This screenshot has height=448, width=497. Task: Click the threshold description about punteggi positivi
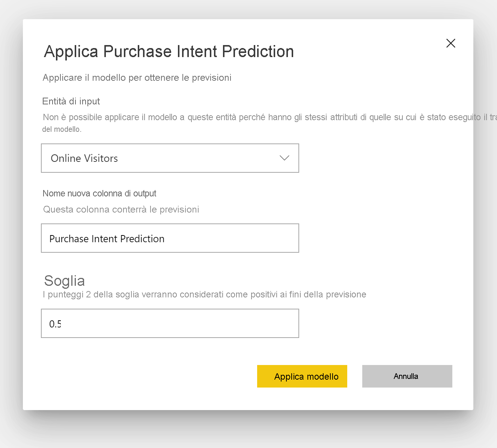click(205, 294)
